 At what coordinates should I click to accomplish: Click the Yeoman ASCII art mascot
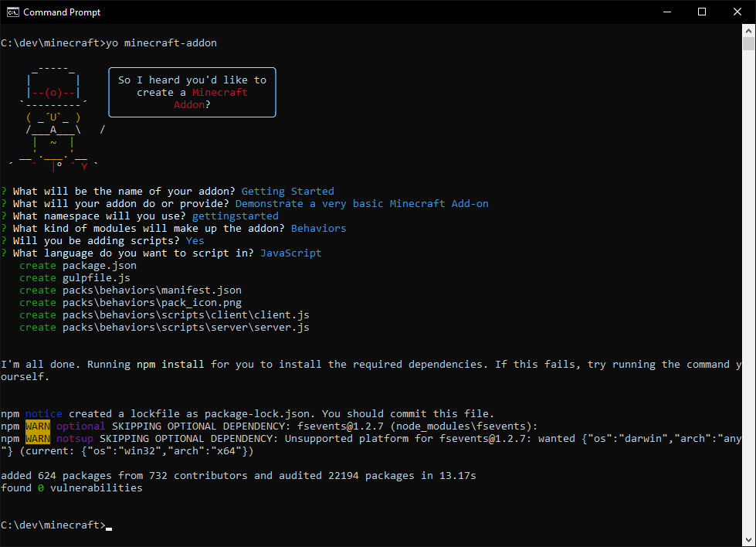point(53,116)
